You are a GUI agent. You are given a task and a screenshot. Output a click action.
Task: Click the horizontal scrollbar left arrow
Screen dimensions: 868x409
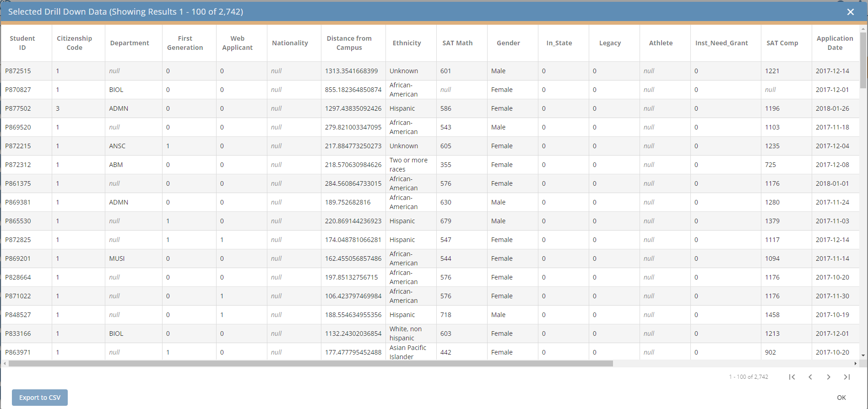pos(5,364)
